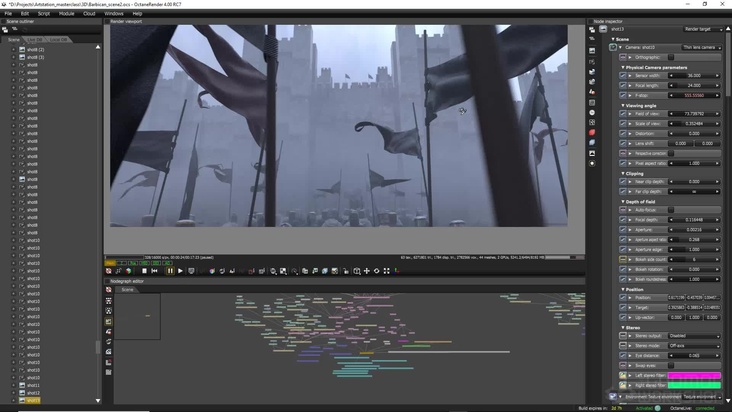The image size is (732, 412).
Task: Adjust the Focal length slider
Action: point(694,85)
